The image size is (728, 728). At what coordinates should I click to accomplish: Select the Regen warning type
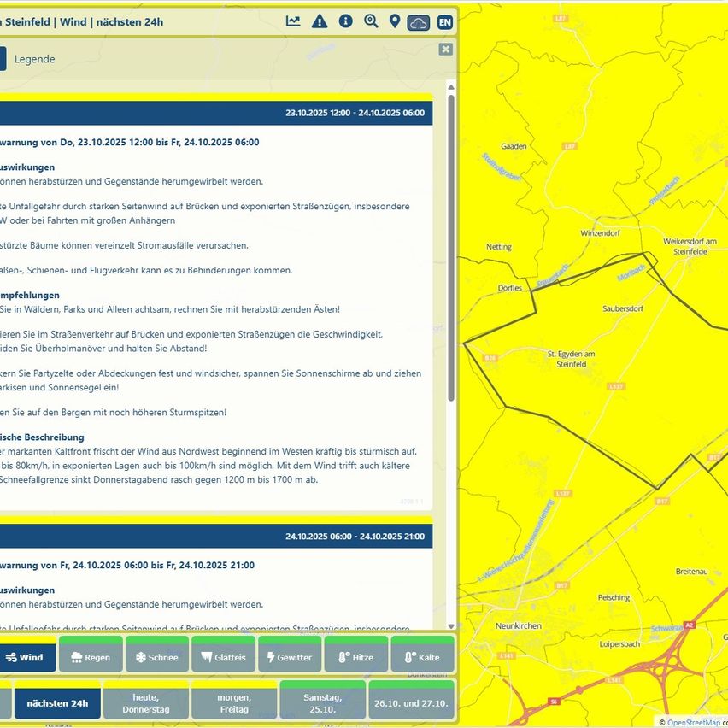point(91,657)
